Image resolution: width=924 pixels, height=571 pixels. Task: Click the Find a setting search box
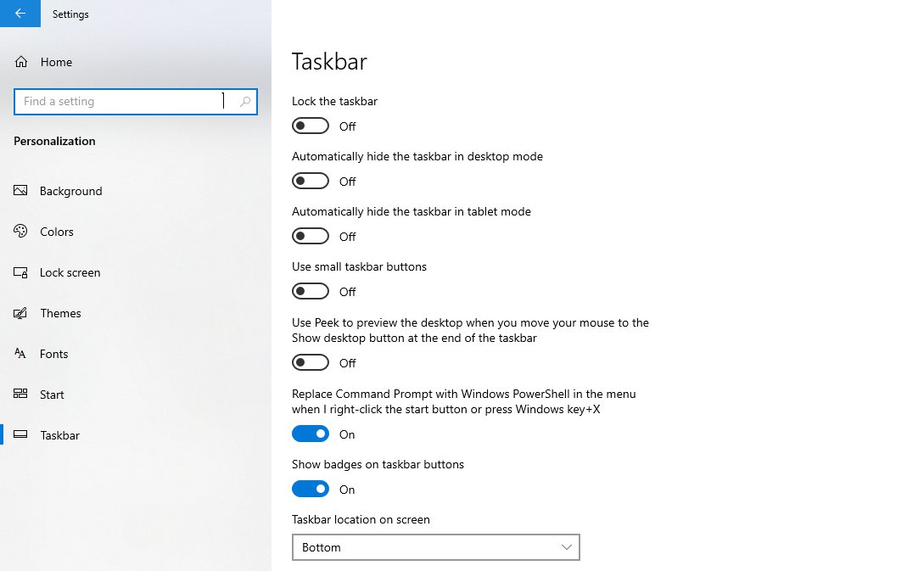[119, 102]
